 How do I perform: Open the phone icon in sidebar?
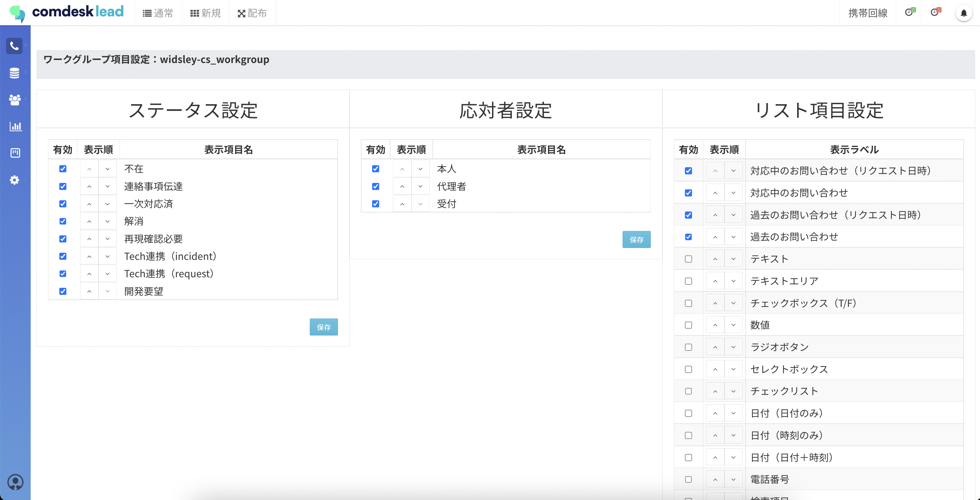(14, 46)
